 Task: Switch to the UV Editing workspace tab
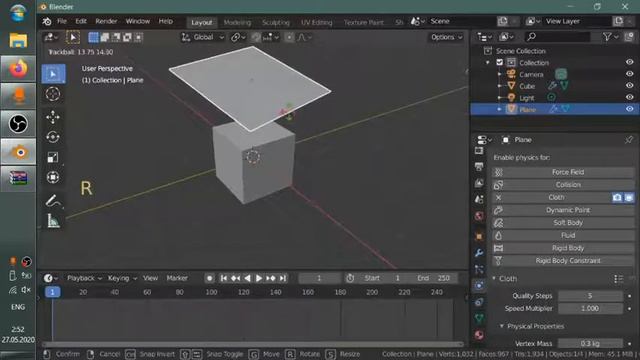(316, 22)
